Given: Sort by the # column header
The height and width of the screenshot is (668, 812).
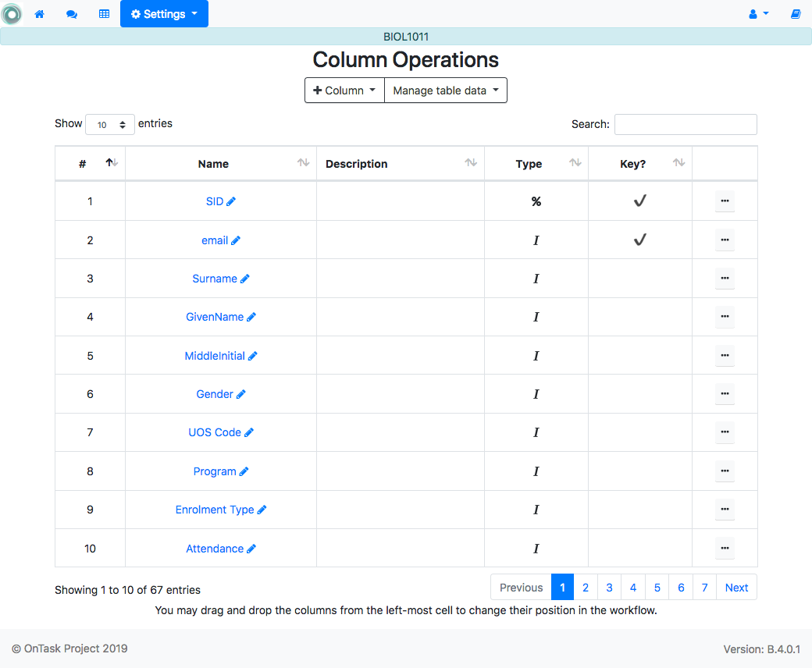Looking at the screenshot, I should 90,164.
